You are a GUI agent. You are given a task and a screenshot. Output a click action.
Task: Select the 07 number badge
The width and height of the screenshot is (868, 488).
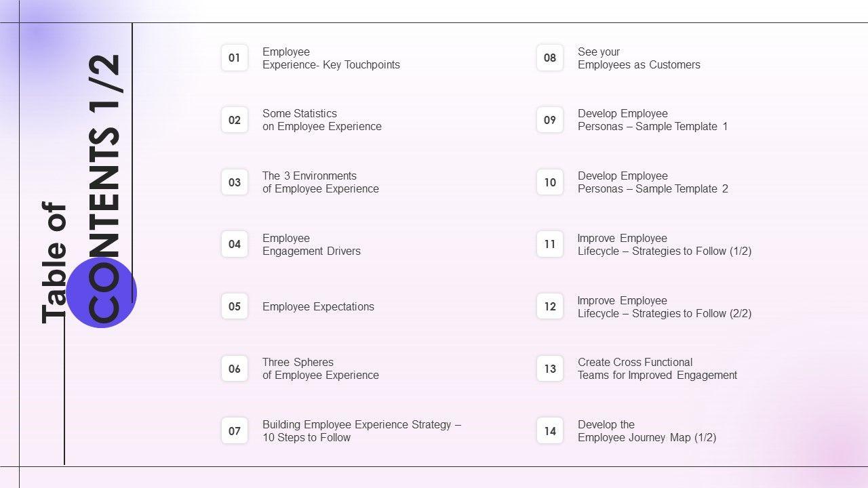pos(235,431)
